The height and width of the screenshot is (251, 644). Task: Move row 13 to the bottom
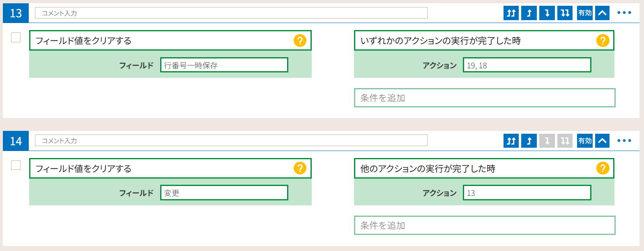tap(565, 13)
